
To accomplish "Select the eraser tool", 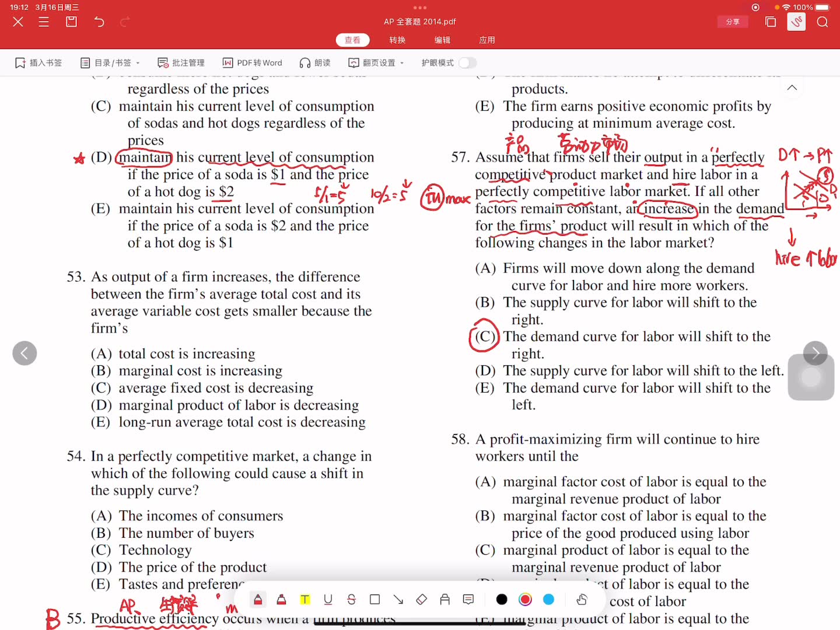I will coord(421,599).
